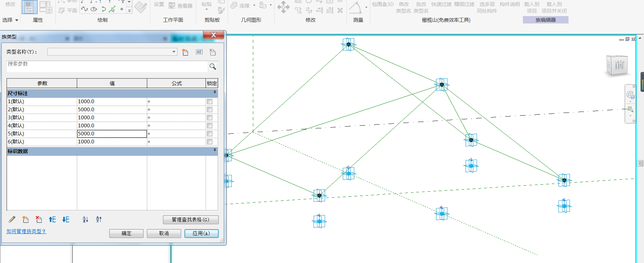Viewport: 644px width, 263px height.
Task: Click the New Type icon beside type name dropdown
Action: click(185, 52)
